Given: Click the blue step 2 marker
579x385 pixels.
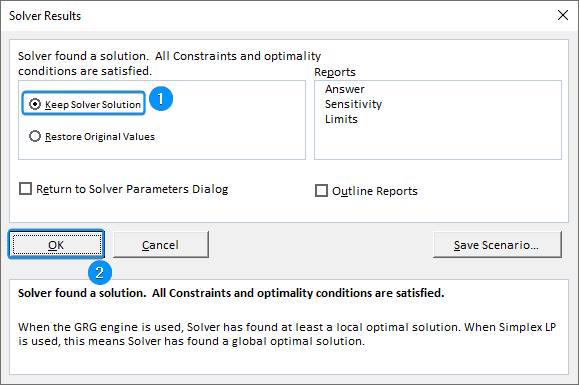Looking at the screenshot, I should pyautogui.click(x=100, y=273).
